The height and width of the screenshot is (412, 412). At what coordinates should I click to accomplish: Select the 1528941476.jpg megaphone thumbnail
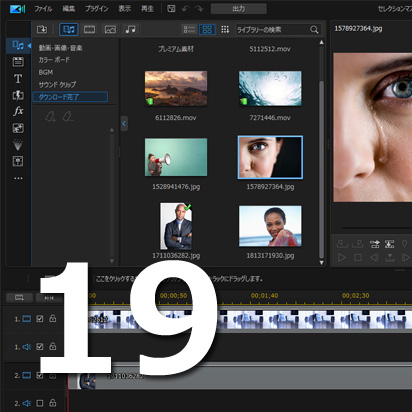176,157
